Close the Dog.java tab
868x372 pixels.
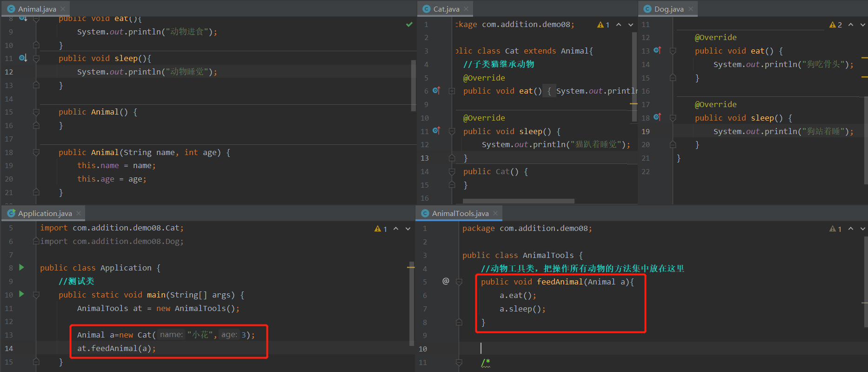coord(690,9)
